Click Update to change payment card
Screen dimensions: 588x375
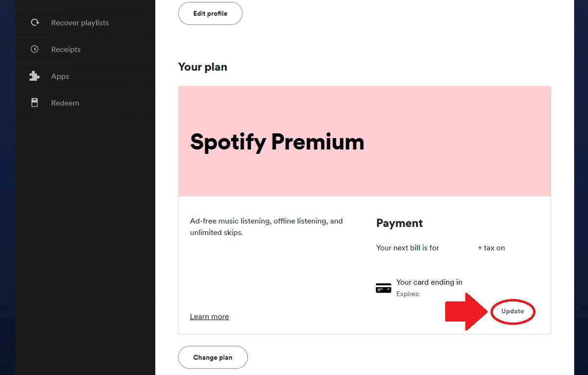tap(513, 311)
